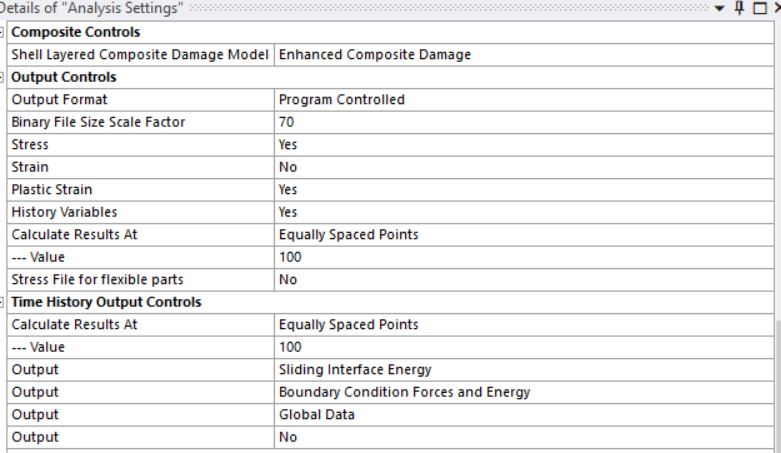Toggle the auto-hide pin icon
The image size is (781, 453).
click(740, 8)
